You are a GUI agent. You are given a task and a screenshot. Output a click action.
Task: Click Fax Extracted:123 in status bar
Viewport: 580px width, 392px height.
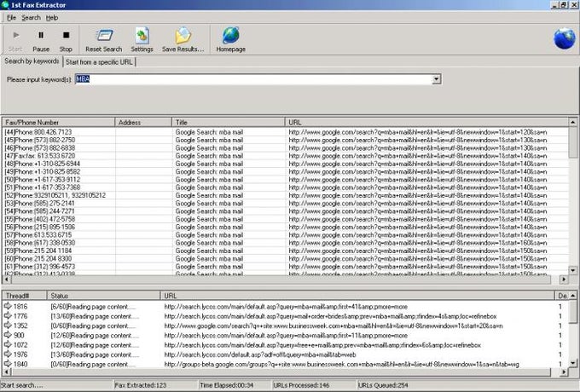coord(141,385)
